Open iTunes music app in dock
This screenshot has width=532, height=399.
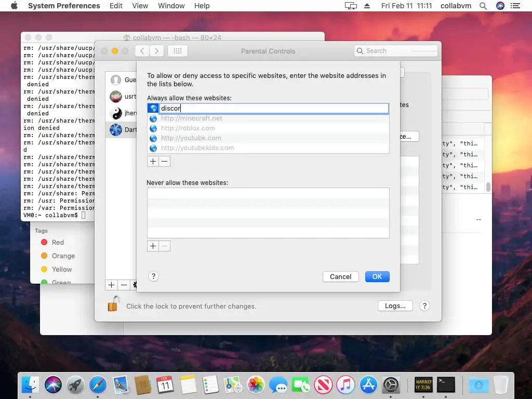click(x=345, y=385)
